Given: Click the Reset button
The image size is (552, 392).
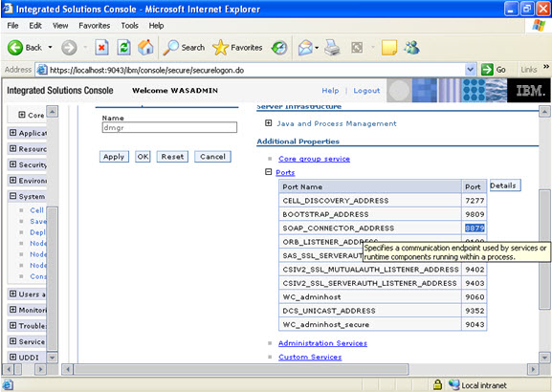Looking at the screenshot, I should pos(172,157).
